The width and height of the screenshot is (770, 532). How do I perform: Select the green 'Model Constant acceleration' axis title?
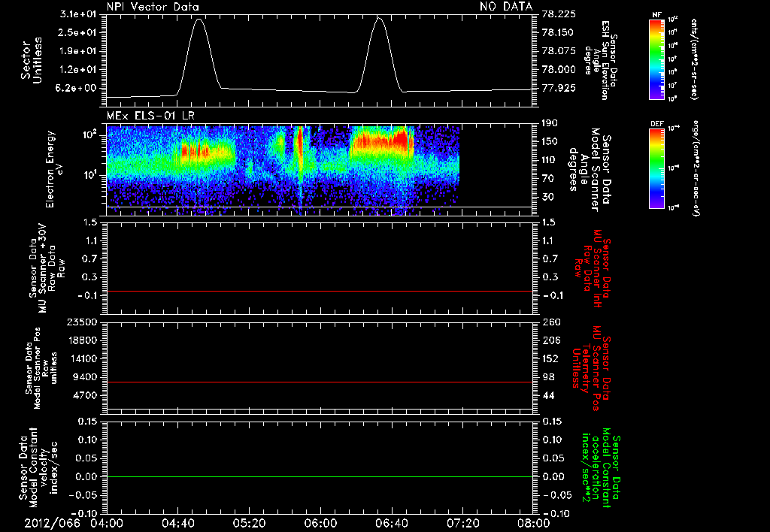click(600, 469)
